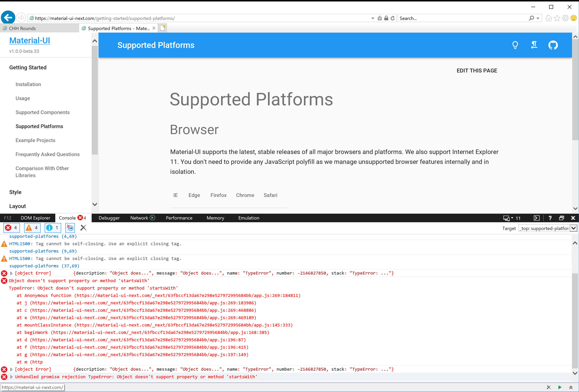Refresh the page using the reload icon
The image size is (579, 392).
[x=393, y=18]
